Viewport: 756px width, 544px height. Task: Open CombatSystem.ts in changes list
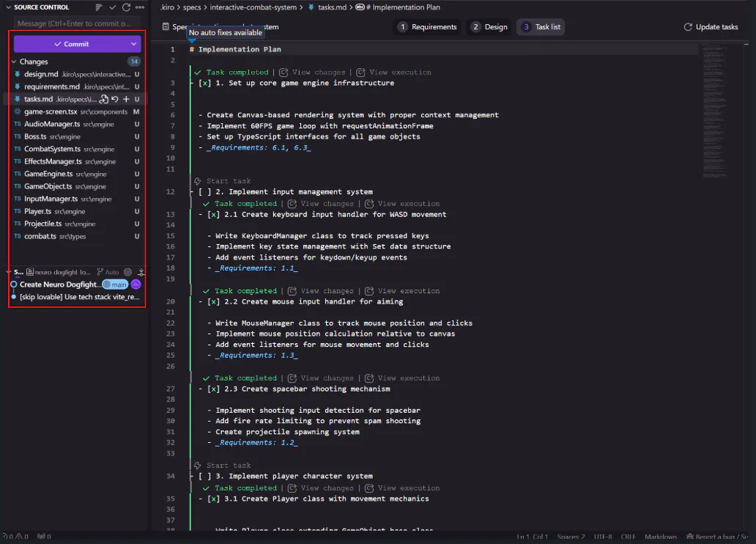point(75,149)
